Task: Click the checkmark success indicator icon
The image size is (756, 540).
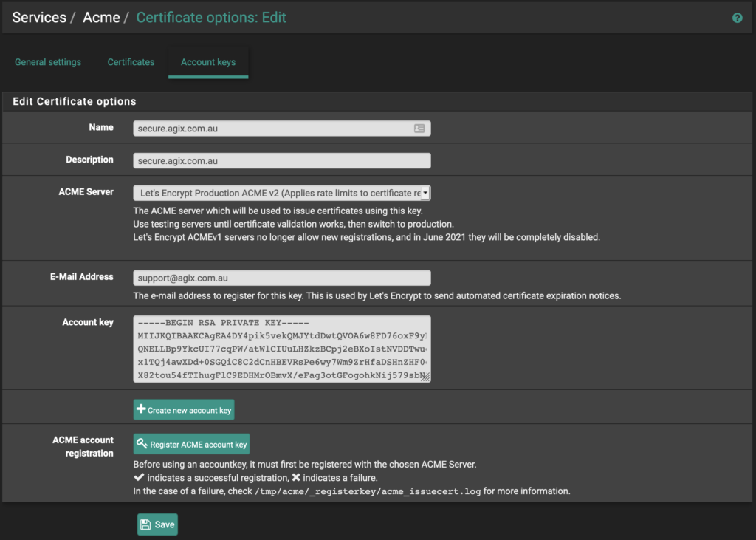Action: click(x=139, y=478)
